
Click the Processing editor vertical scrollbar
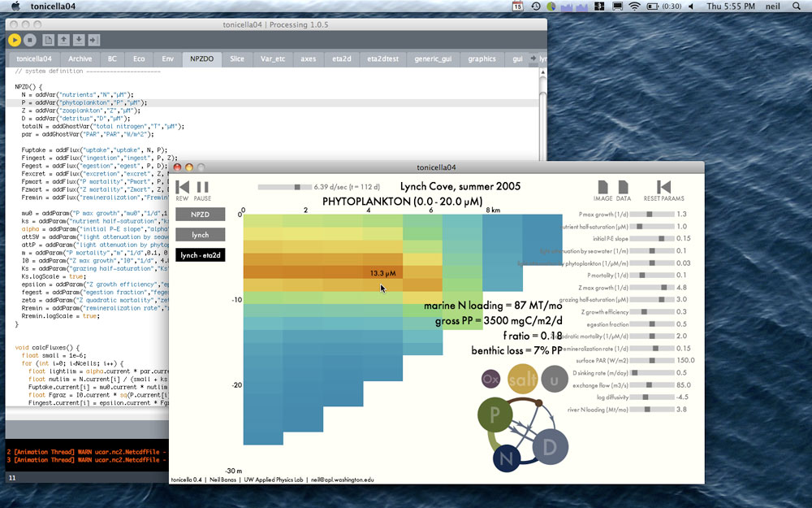(542, 114)
